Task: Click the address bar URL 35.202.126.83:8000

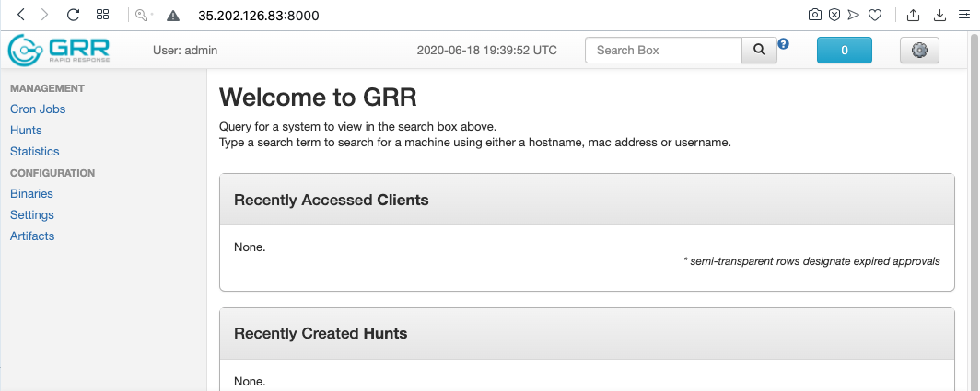Action: click(259, 16)
